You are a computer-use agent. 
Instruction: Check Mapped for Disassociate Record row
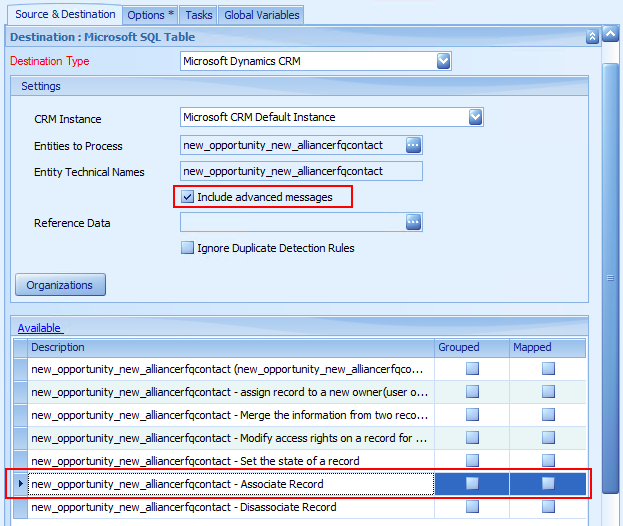pyautogui.click(x=548, y=507)
